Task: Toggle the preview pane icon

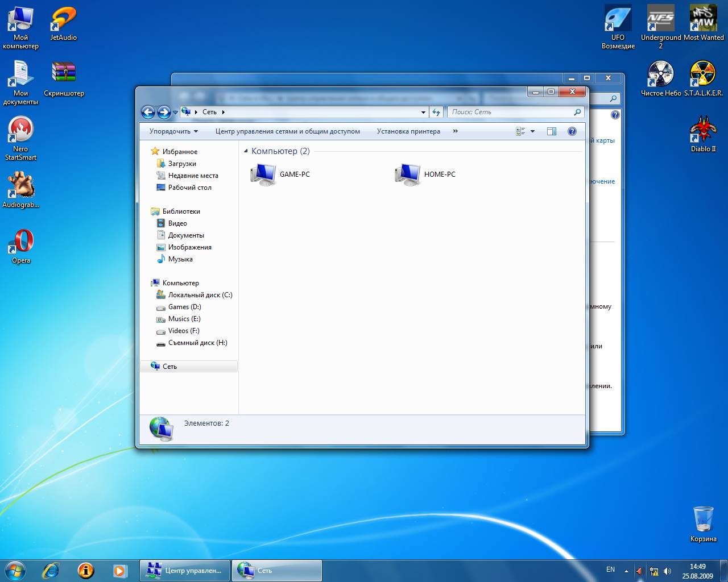Action: point(551,131)
